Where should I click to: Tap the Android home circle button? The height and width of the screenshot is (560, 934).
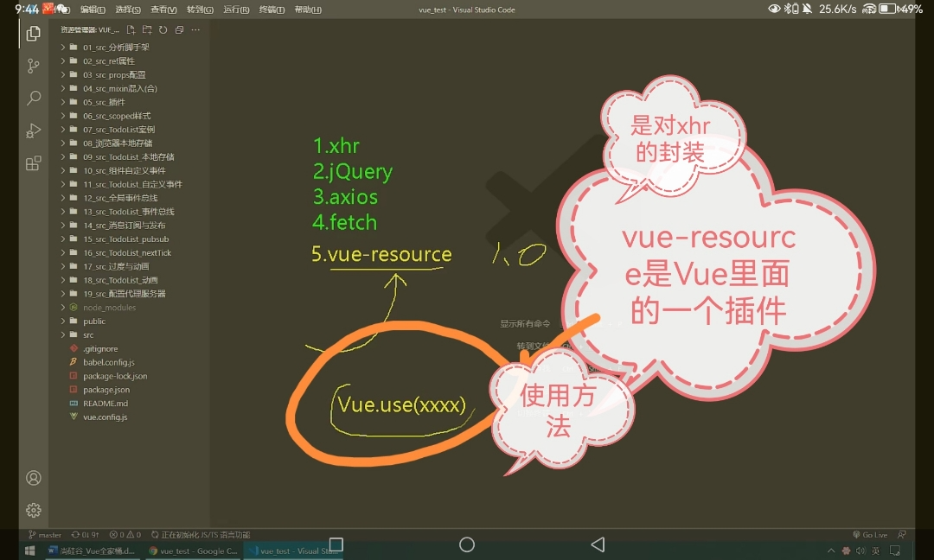pos(467,544)
